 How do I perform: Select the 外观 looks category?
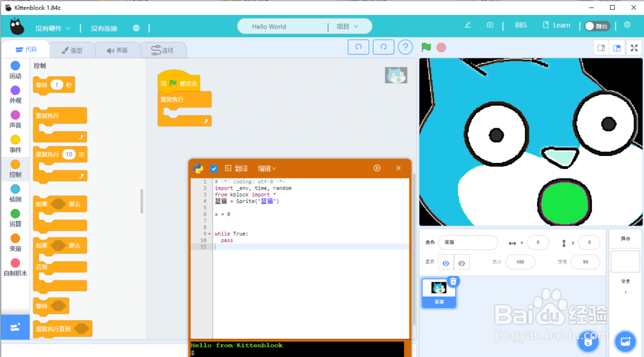pos(15,95)
